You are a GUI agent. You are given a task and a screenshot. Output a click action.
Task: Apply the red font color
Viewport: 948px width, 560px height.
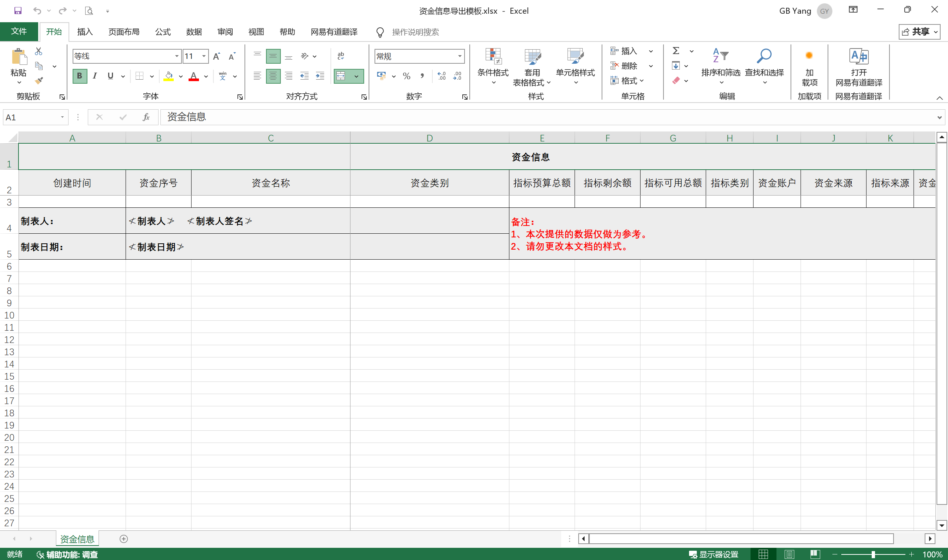[194, 76]
